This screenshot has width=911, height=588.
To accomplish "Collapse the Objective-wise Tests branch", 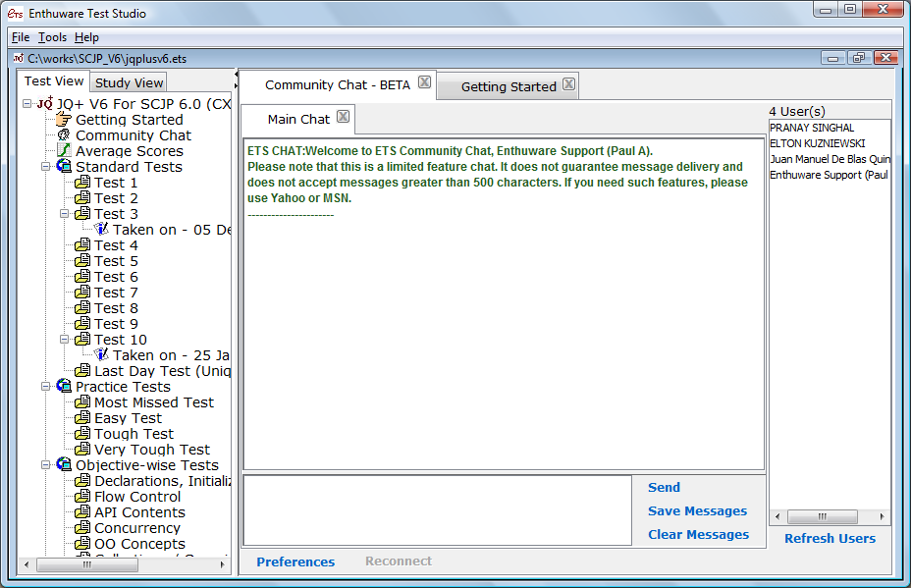I will pyautogui.click(x=45, y=465).
